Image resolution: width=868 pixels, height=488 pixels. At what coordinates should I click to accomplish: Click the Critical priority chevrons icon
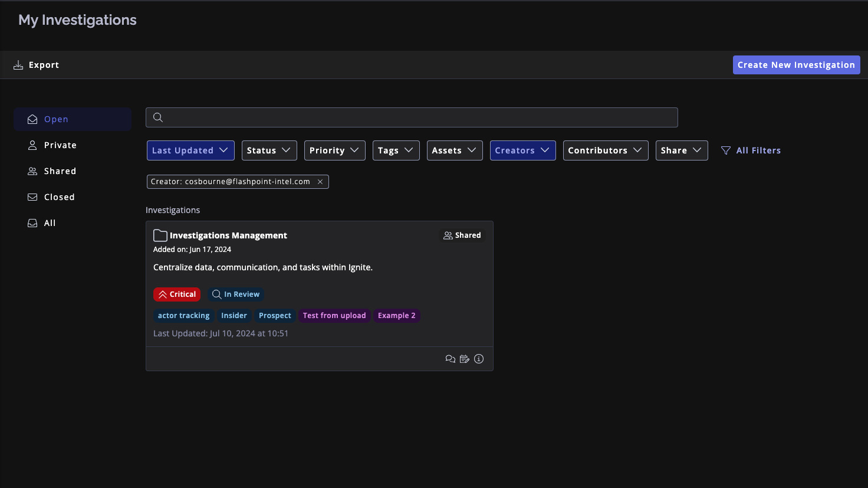tap(163, 294)
